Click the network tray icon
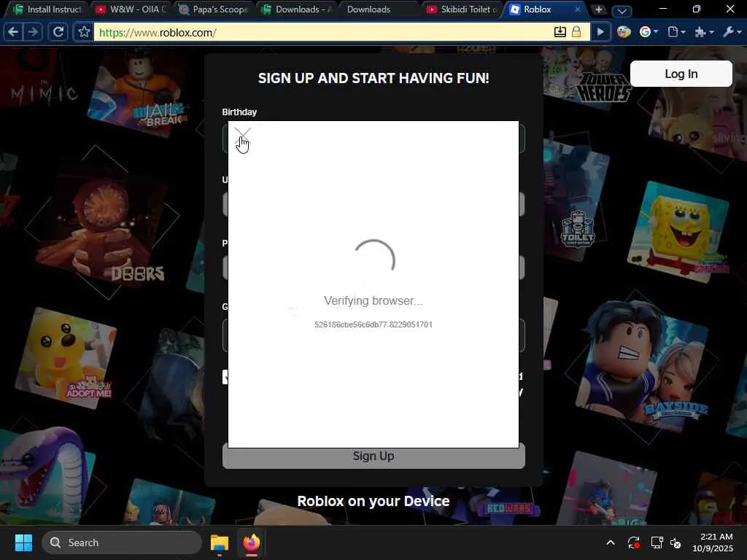 coord(657,542)
